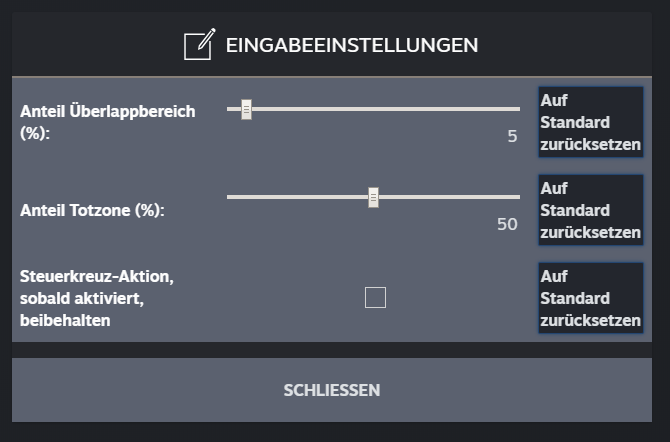Click the edit pencil icon beside Eingabeeinstellungen
This screenshot has height=442, width=670.
[200, 44]
